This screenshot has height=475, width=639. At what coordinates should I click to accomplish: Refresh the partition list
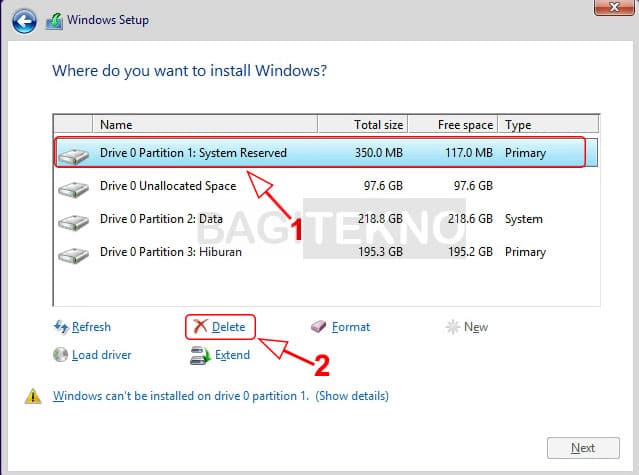pyautogui.click(x=91, y=327)
